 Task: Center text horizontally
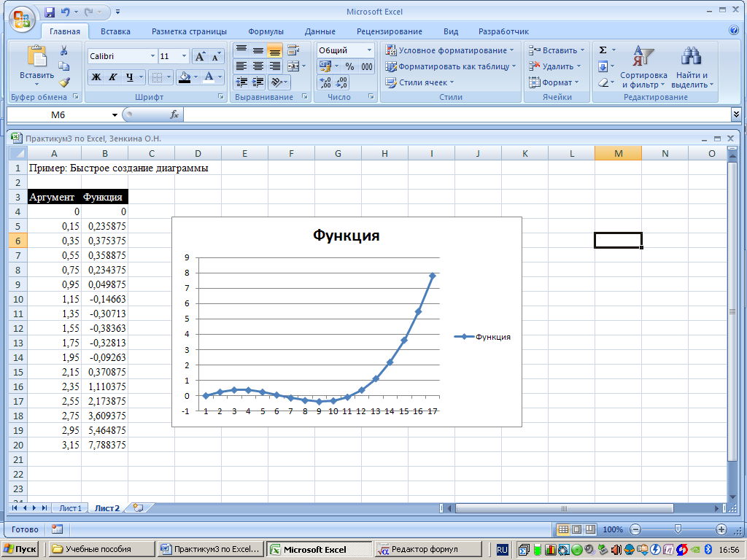[258, 66]
